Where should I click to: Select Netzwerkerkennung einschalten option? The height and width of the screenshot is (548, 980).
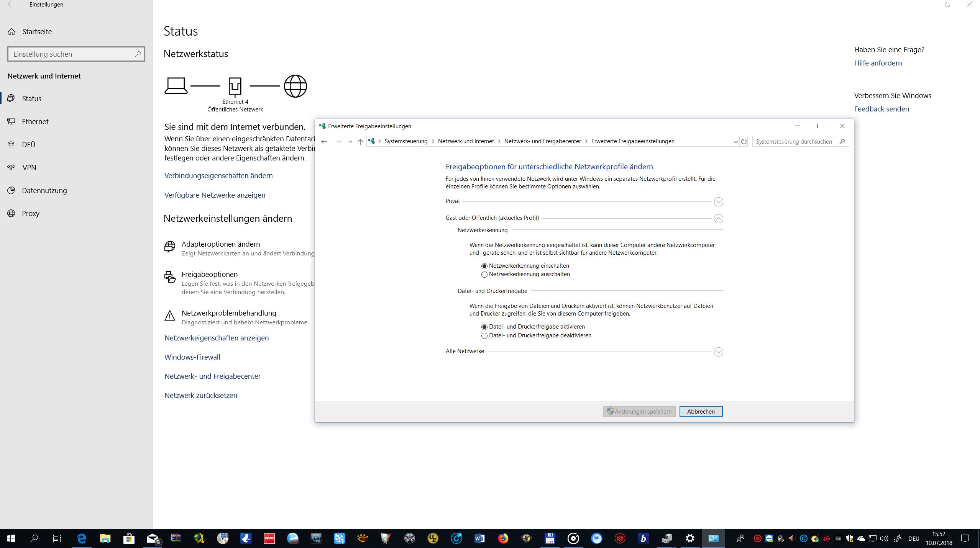click(x=484, y=266)
